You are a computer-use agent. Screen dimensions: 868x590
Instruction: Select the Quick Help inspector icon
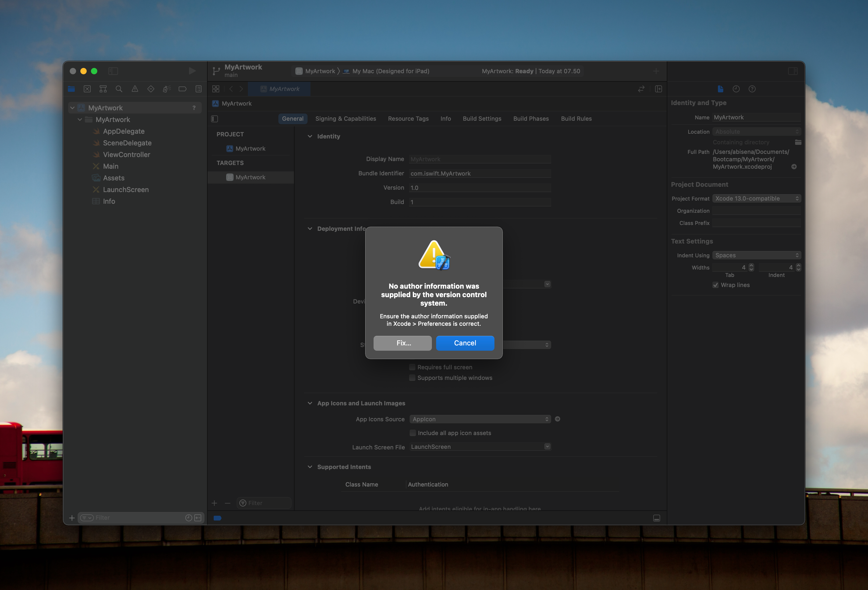[x=752, y=89]
